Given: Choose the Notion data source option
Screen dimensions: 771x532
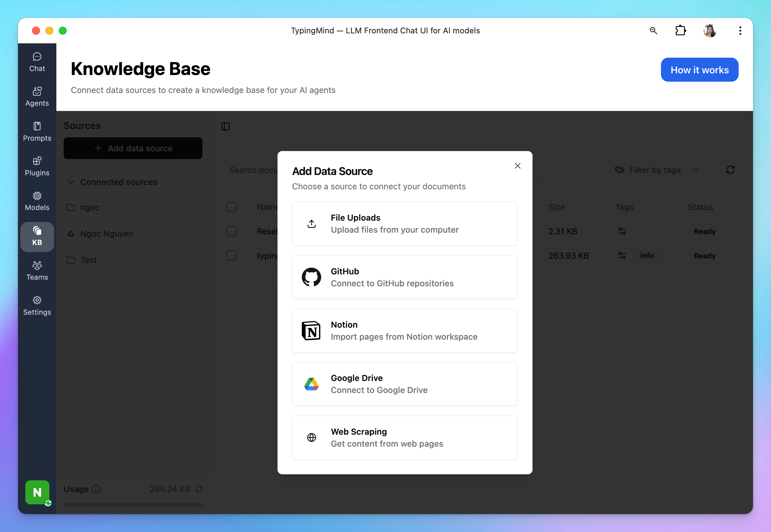Looking at the screenshot, I should 405,331.
